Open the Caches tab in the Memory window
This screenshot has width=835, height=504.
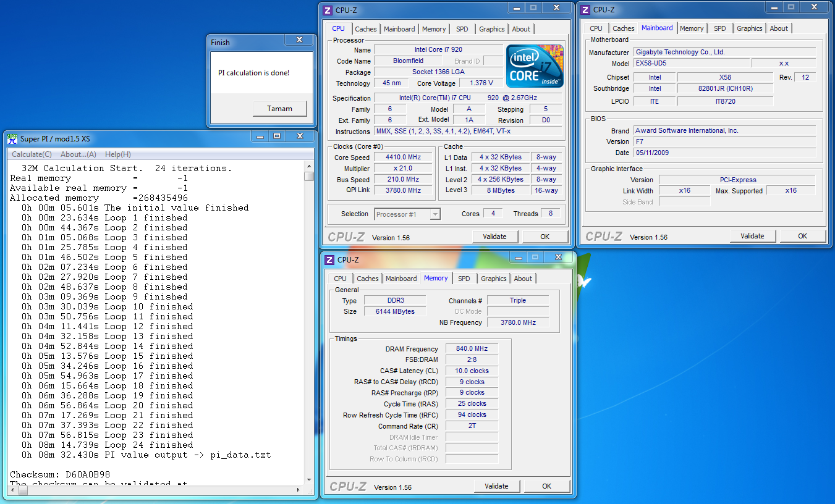pyautogui.click(x=368, y=279)
